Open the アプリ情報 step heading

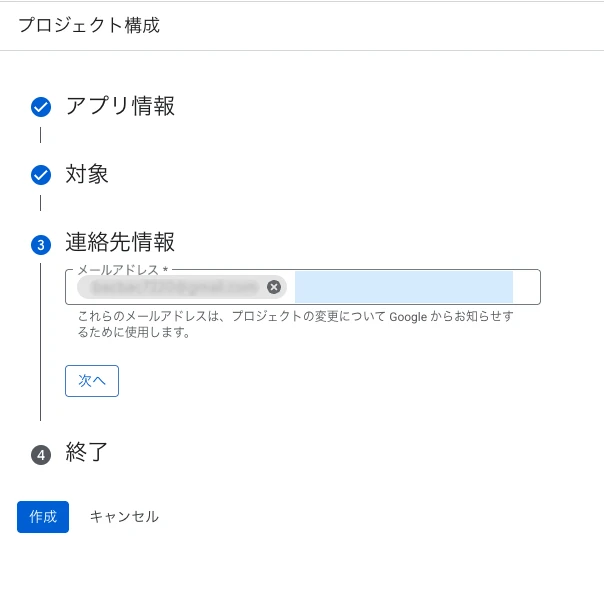tap(120, 106)
